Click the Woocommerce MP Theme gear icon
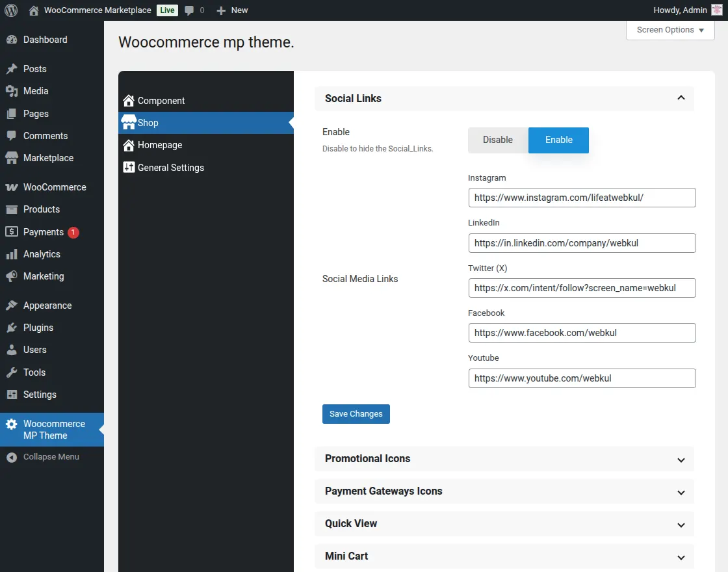728x572 pixels. pyautogui.click(x=12, y=424)
